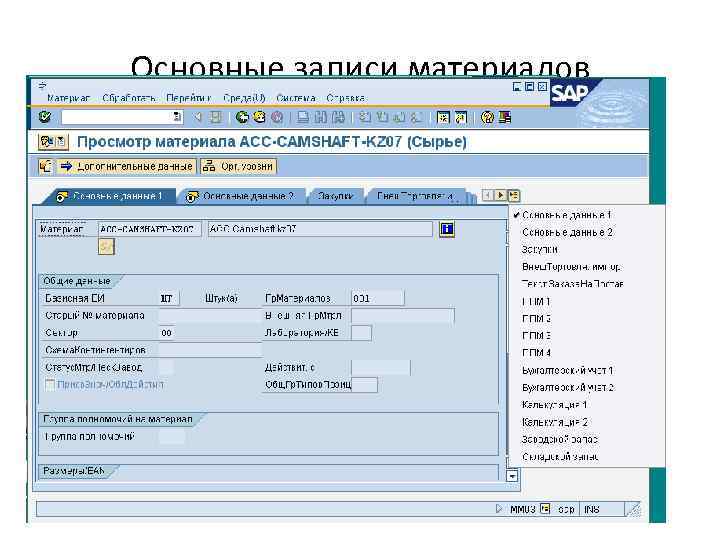The image size is (720, 540).
Task: Open the Обработать menu
Action: [129, 98]
